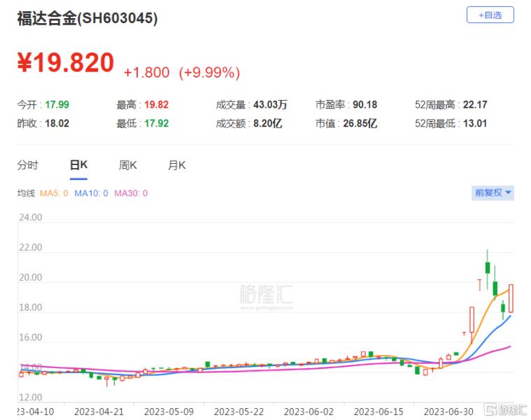The height and width of the screenshot is (420, 531).
Task: Click the current price ¥19.820
Action: pyautogui.click(x=66, y=63)
